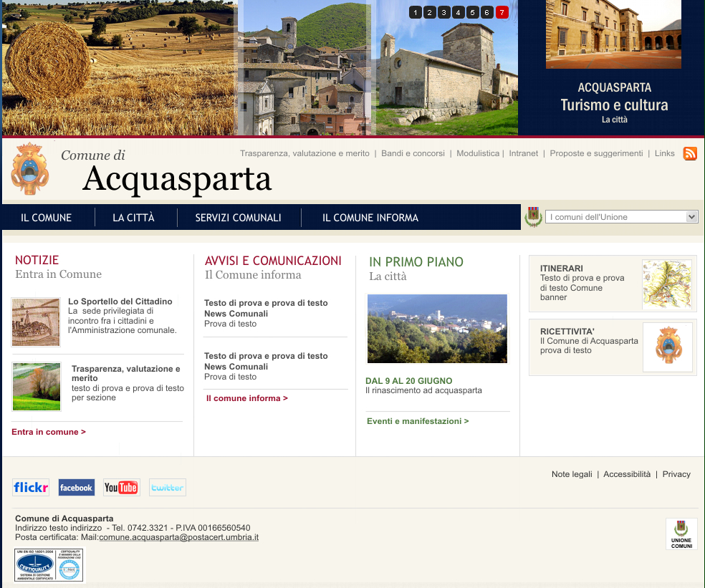Click the Certiquality certification logo
Viewport: 705px width, 588px height.
pyautogui.click(x=49, y=565)
